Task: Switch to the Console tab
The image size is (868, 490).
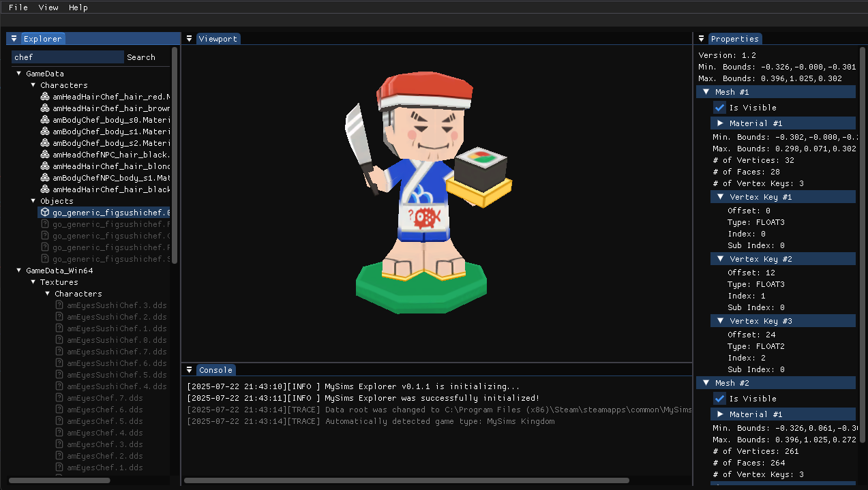Action: tap(215, 370)
